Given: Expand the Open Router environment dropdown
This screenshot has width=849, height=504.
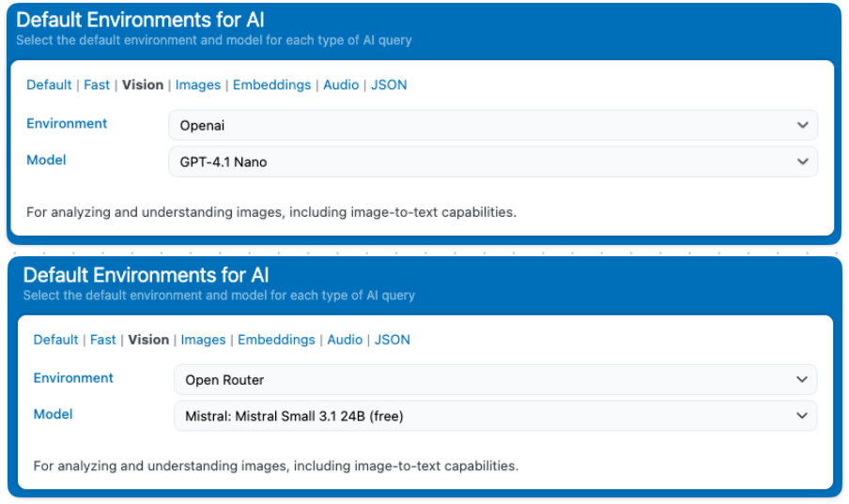Looking at the screenshot, I should click(x=494, y=379).
